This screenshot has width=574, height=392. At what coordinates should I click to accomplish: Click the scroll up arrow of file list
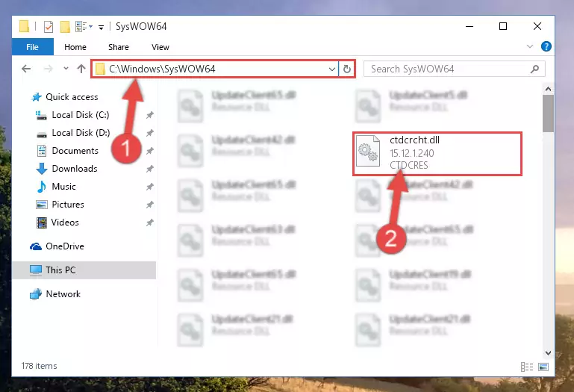[548, 89]
